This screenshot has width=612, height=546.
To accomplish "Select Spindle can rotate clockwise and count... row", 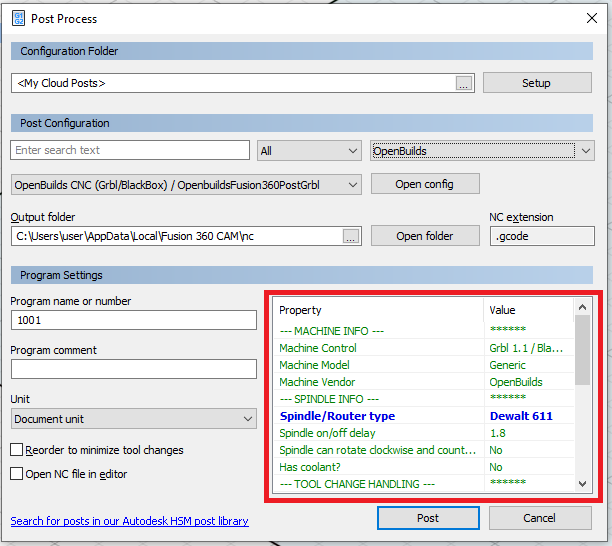I will point(425,450).
